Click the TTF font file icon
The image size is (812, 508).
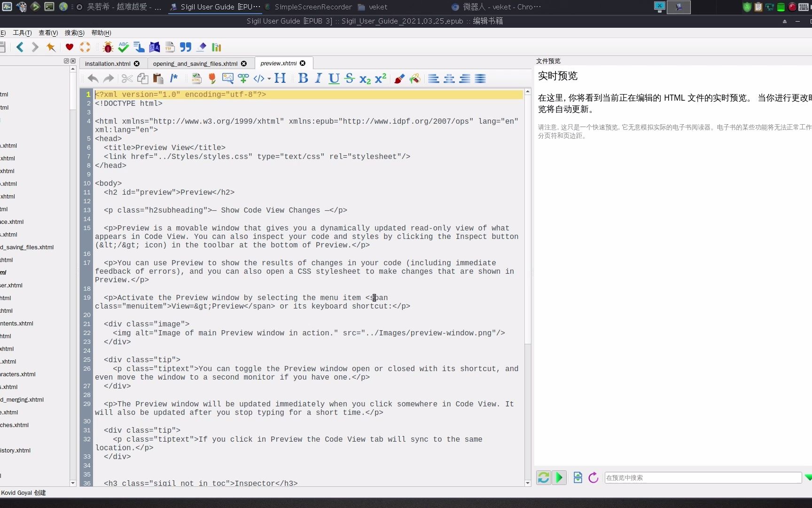point(170,47)
